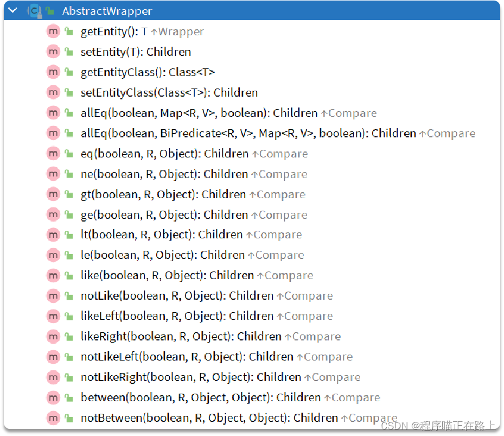504x436 pixels.
Task: Select allEq(boolean, Map<R, V>, boolean) method
Action: point(199,113)
